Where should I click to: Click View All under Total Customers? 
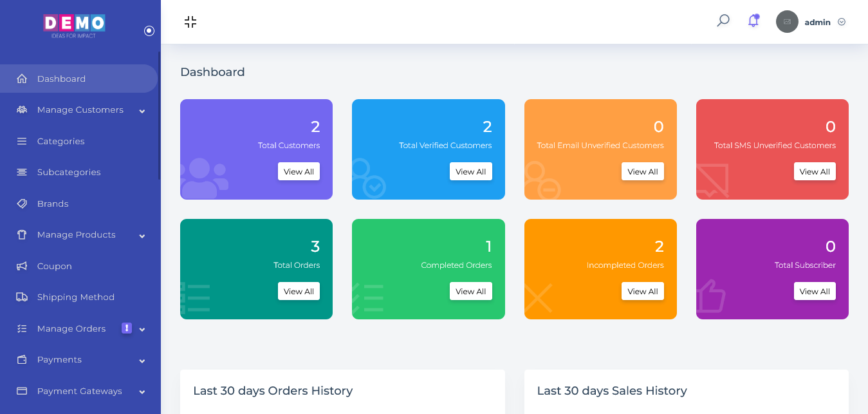tap(299, 171)
